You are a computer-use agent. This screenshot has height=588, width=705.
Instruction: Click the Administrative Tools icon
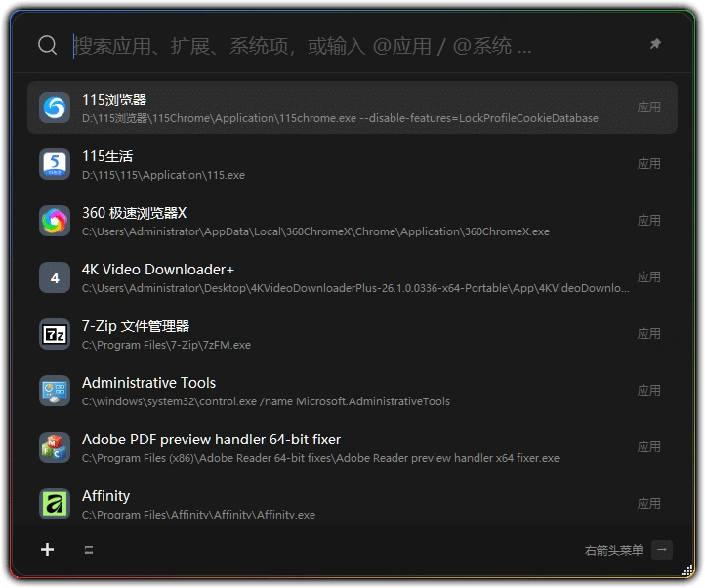[x=55, y=391]
